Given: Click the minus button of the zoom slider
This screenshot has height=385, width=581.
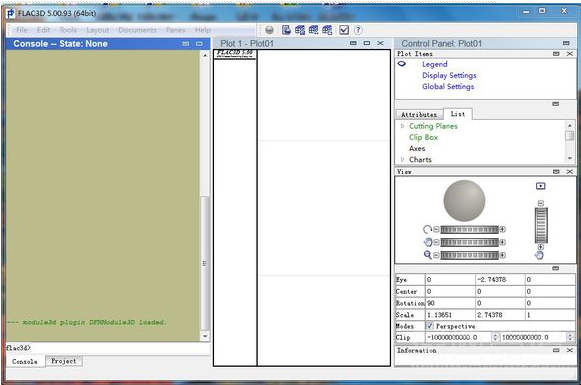Looking at the screenshot, I should [x=436, y=255].
